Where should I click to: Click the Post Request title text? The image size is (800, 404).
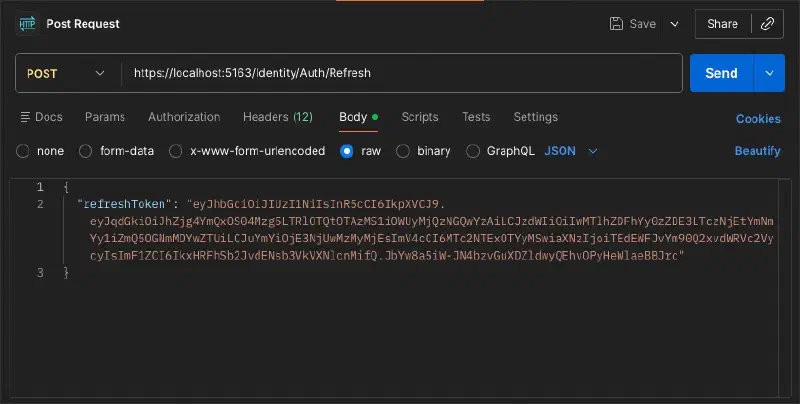(83, 24)
